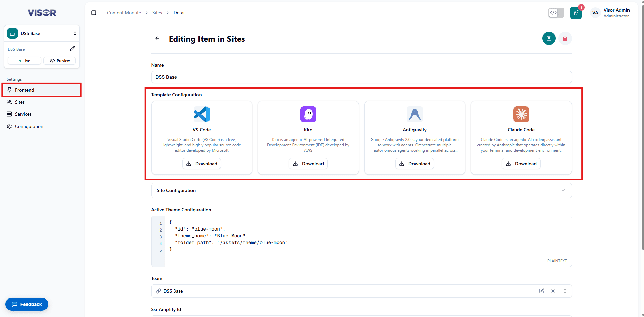Download the Kiro template
This screenshot has height=317, width=644.
tap(308, 164)
